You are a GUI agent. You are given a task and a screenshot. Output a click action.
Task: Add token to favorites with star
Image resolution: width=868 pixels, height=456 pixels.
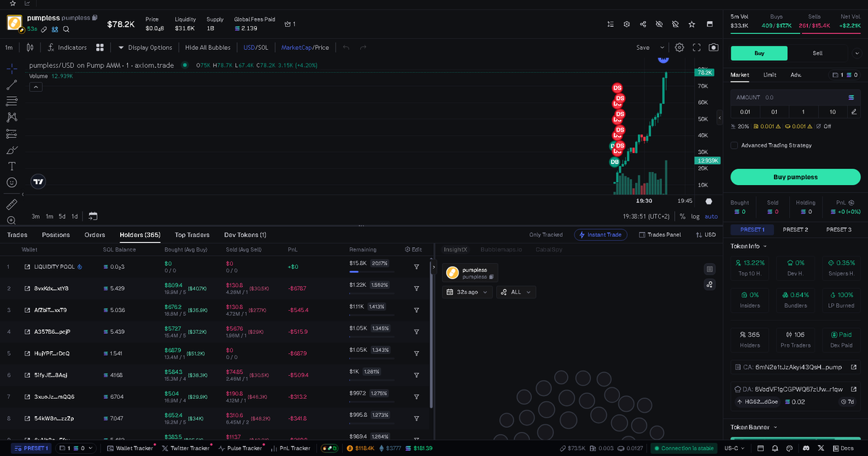[692, 24]
